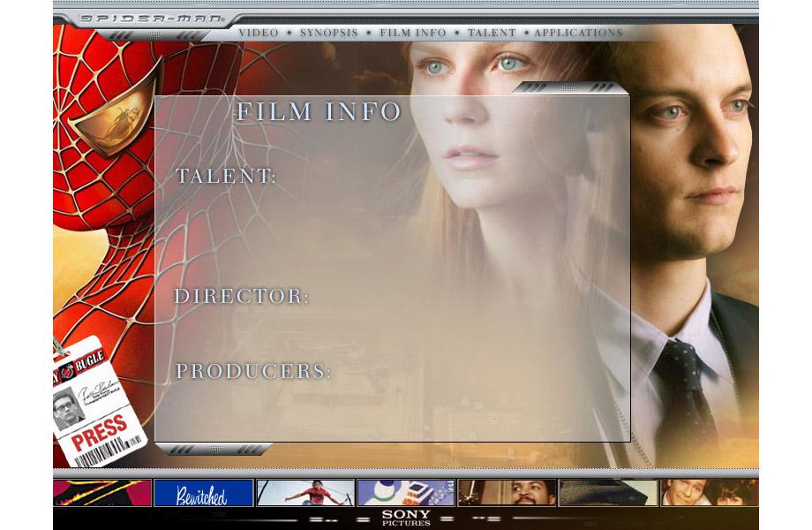This screenshot has width=812, height=530.
Task: Open the man with raised eyebrow thumbnail
Action: click(x=507, y=493)
